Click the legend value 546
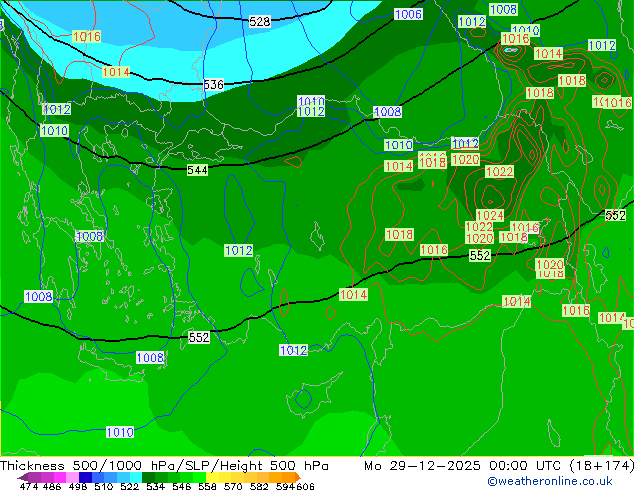 182,486
